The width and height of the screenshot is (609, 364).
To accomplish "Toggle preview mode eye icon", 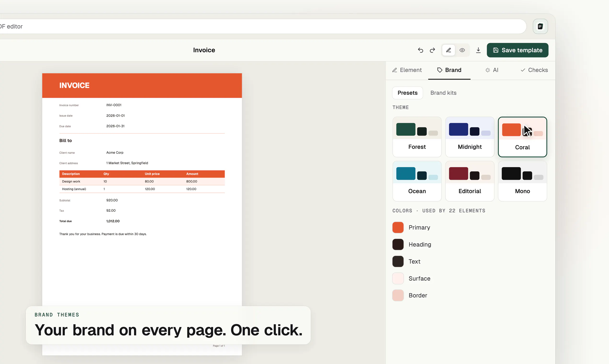I will click(x=462, y=50).
